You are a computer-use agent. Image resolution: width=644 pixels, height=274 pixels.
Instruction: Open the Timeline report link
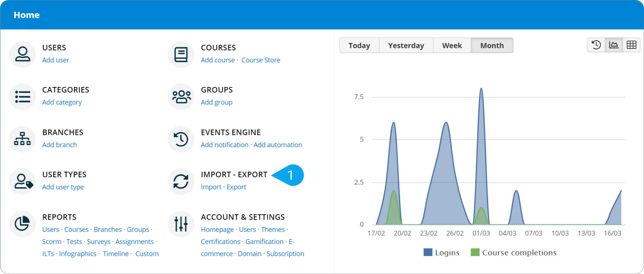(116, 254)
